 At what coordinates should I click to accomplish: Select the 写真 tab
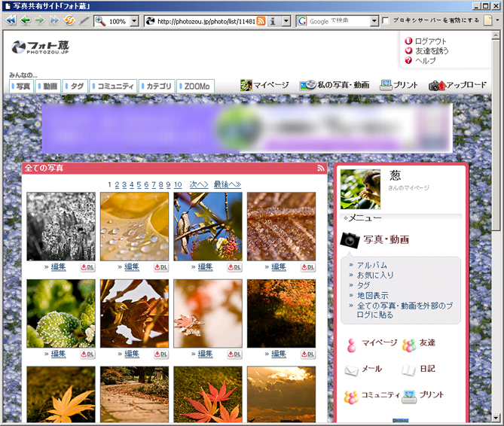click(21, 86)
